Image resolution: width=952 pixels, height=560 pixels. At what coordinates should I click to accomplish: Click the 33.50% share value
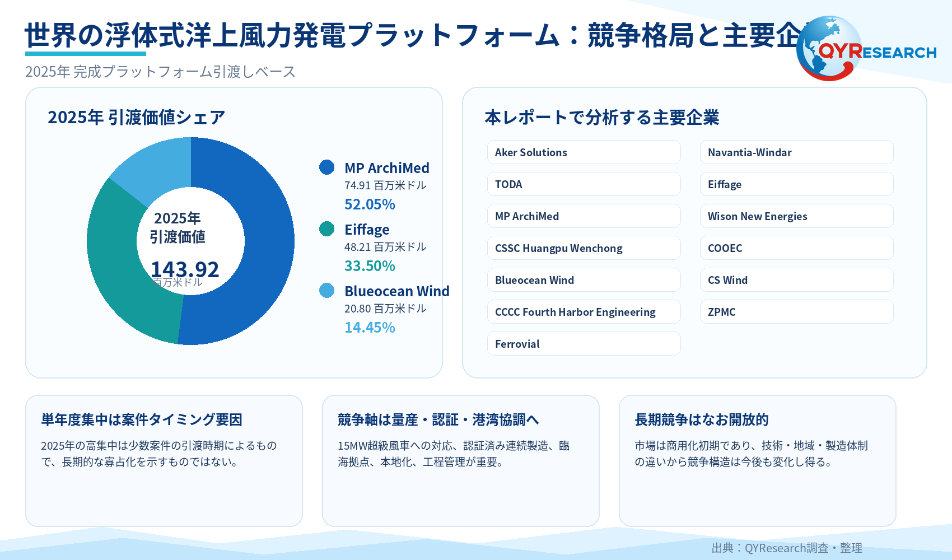(x=370, y=266)
